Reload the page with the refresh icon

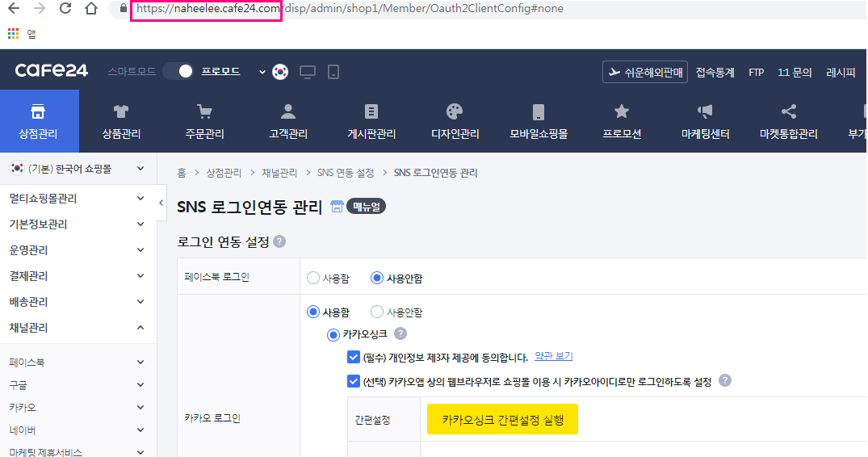[x=65, y=8]
